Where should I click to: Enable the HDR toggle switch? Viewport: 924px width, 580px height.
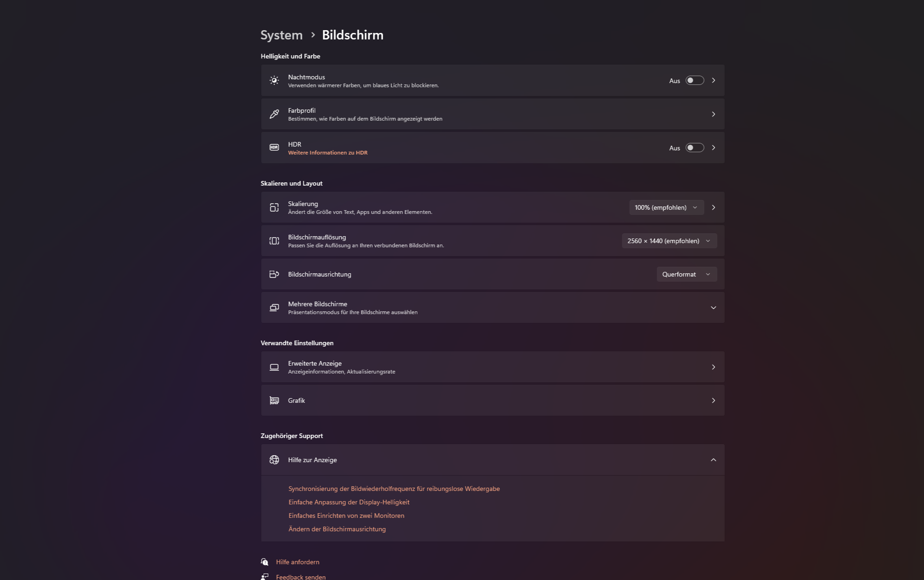695,148
